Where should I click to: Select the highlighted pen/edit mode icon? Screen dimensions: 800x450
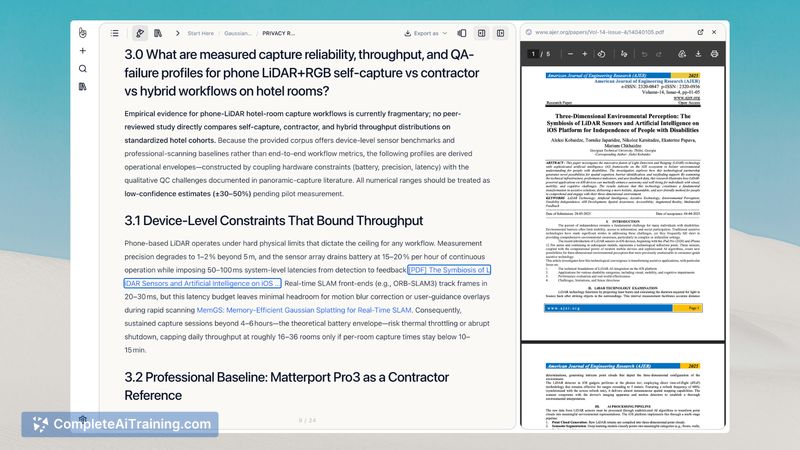[x=140, y=33]
